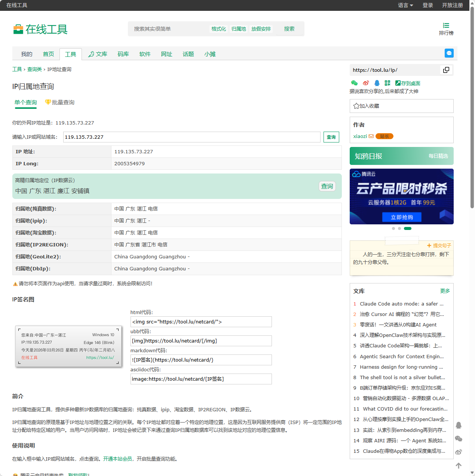Share page via WeChat icon under URL box
The height and width of the screenshot is (476, 475).
[x=354, y=83]
